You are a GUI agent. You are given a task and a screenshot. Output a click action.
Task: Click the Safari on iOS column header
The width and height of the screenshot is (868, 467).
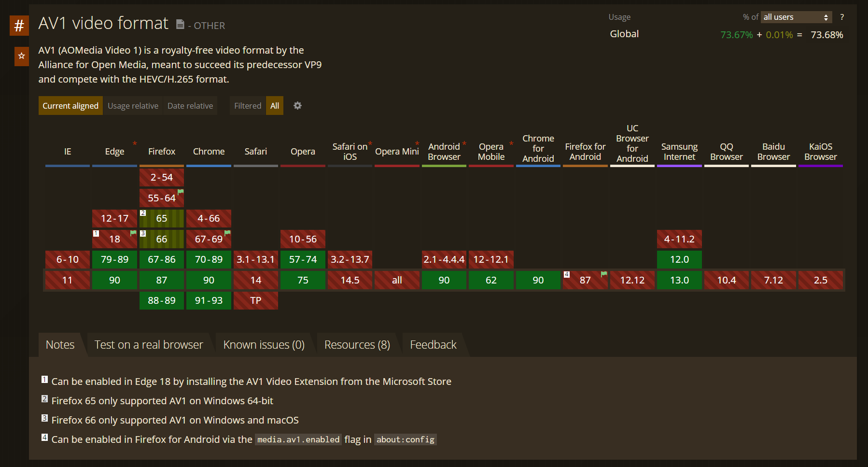350,152
